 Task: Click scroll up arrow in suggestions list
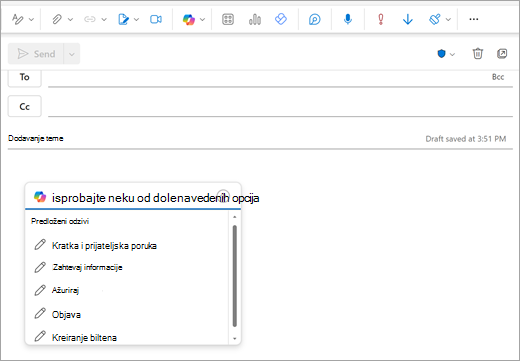(x=235, y=217)
